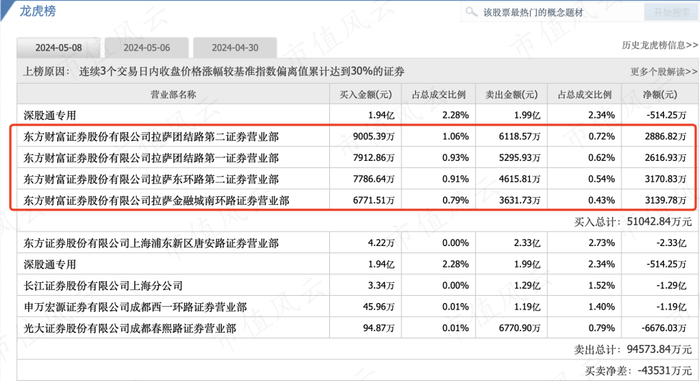Select 东方财富证券 拉萨金融城南环路证券营业部 row name
This screenshot has height=381, width=700.
(x=156, y=201)
